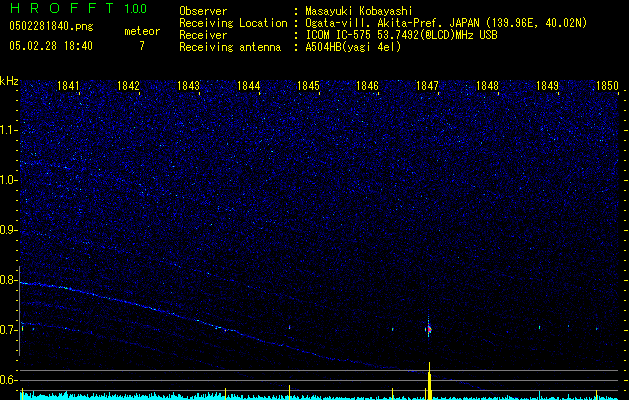Click the tall yellow spike at 1847
The image size is (629, 400).
[429, 381]
